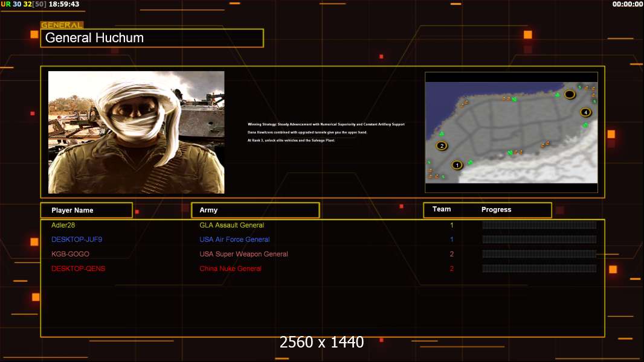Screen dimensions: 644x362
Task: Select player Adler28 in the list
Action: click(x=63, y=225)
